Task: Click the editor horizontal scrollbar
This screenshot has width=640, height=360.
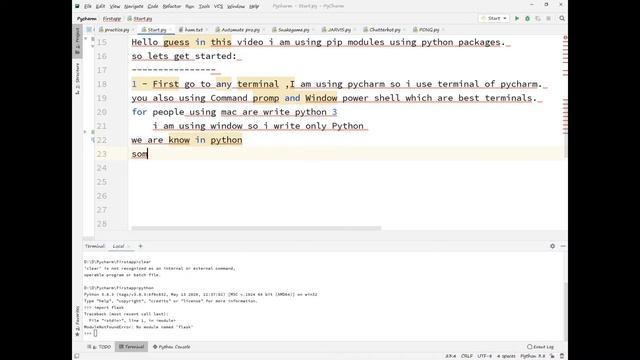Action: pos(256,228)
